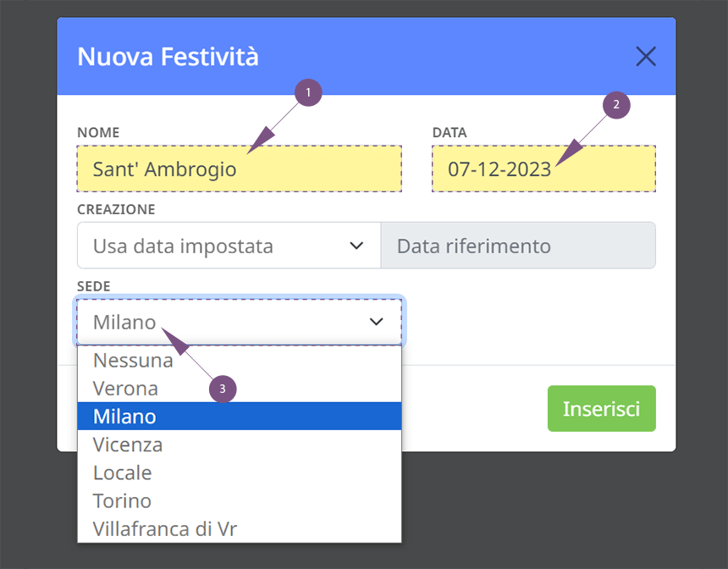The image size is (728, 569).
Task: Click the purple annotation marker numbered 1
Action: click(x=308, y=92)
